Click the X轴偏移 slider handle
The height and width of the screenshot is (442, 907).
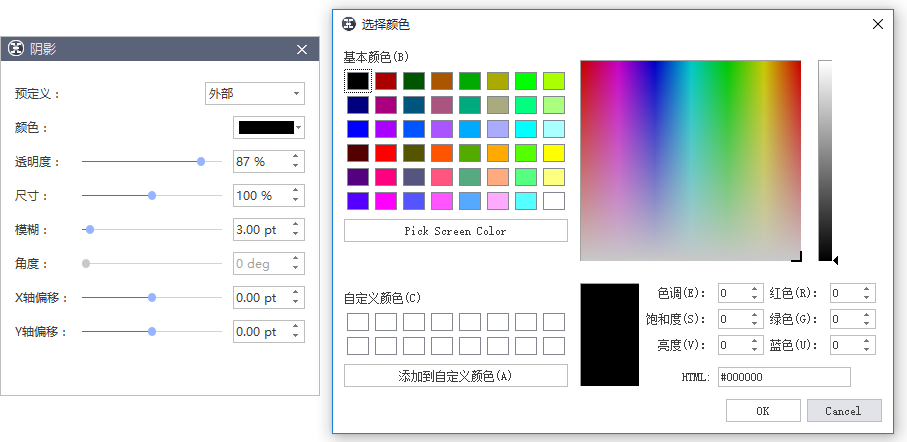(x=152, y=298)
